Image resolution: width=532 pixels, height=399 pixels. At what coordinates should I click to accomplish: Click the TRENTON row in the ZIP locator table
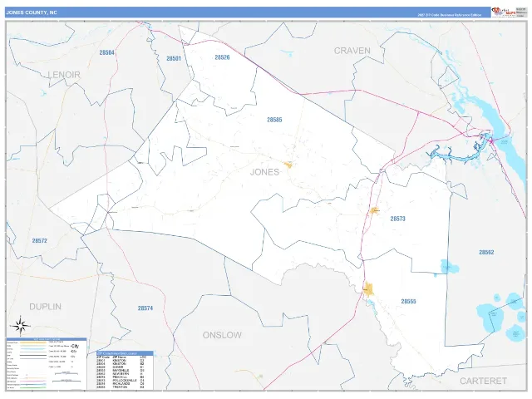coord(120,387)
